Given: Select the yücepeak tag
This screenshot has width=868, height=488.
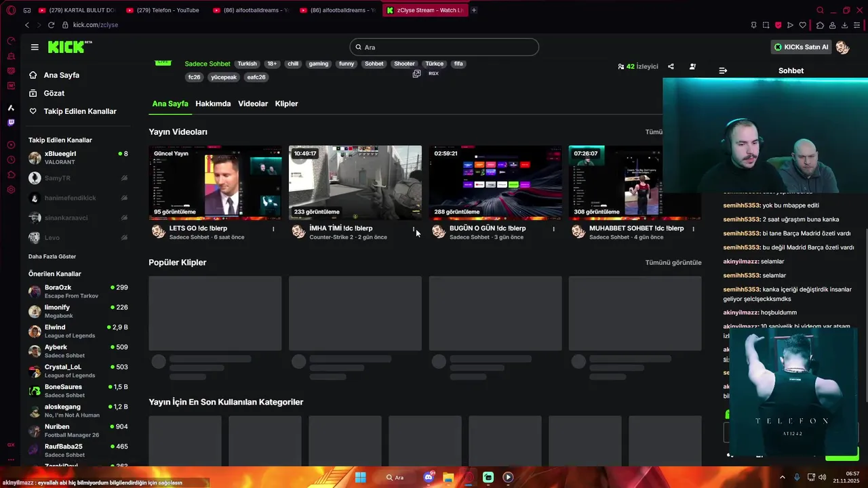Looking at the screenshot, I should pyautogui.click(x=224, y=77).
